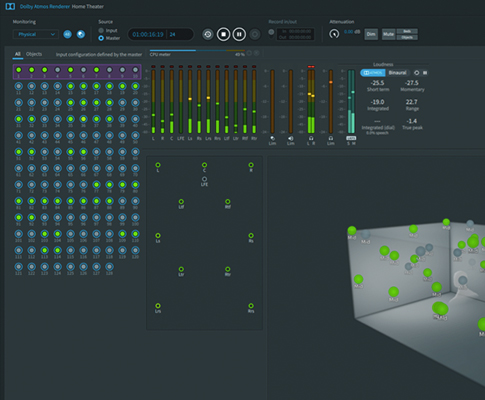Select the Atmos loudness mode

373,73
